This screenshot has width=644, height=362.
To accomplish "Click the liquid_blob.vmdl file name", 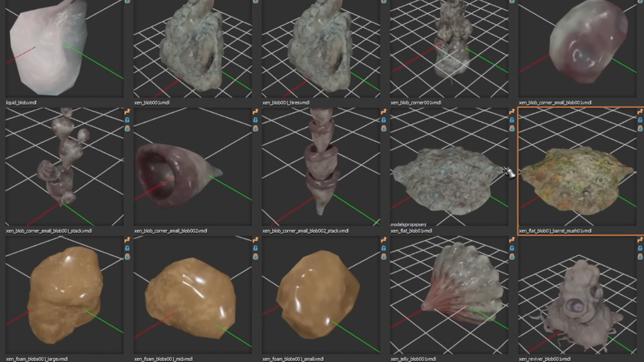I will 21,103.
